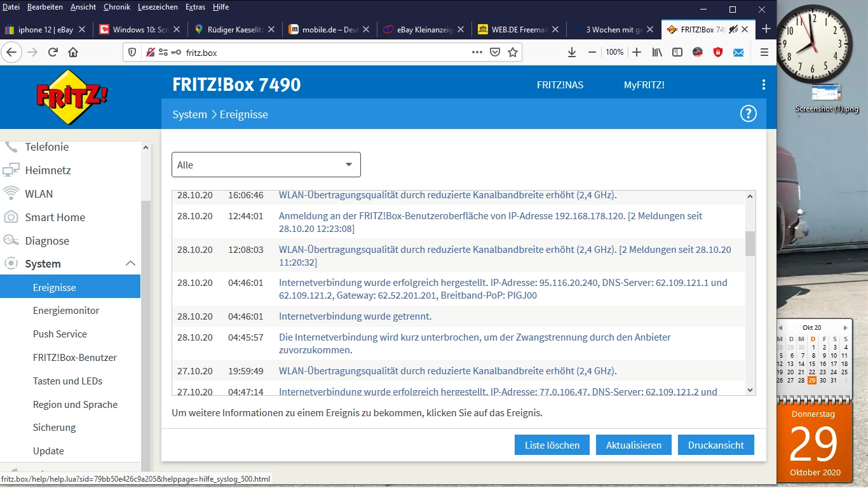Open the Firefox hamburger menu
This screenshot has width=868, height=488.
[764, 52]
